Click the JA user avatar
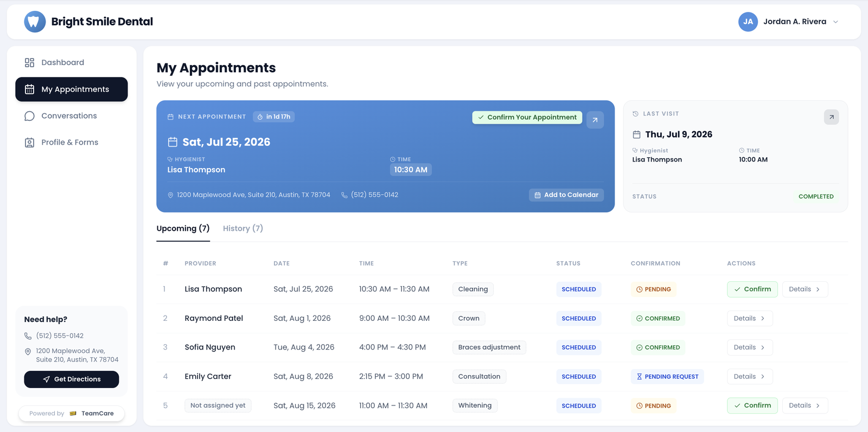Image resolution: width=868 pixels, height=432 pixels. click(x=748, y=22)
